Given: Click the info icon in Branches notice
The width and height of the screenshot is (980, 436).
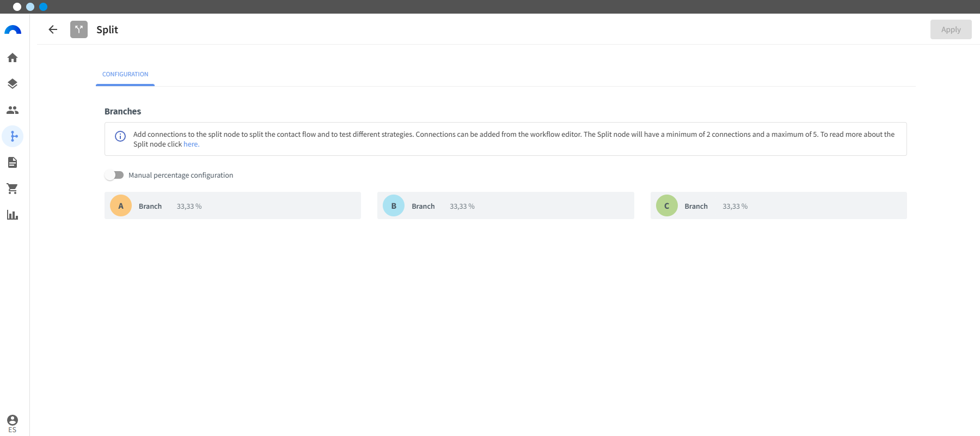Looking at the screenshot, I should 120,136.
